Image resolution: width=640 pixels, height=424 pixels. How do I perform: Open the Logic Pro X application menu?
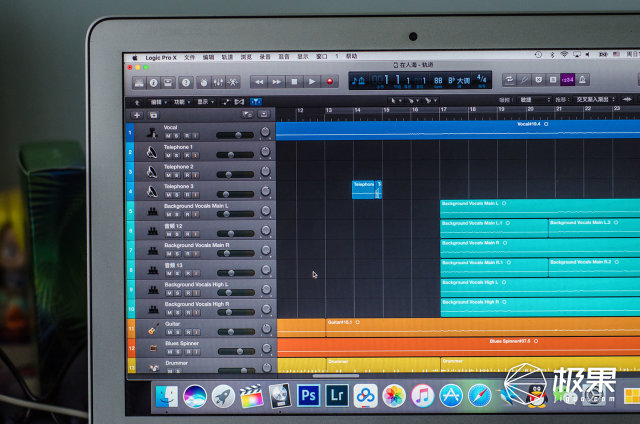[161, 58]
